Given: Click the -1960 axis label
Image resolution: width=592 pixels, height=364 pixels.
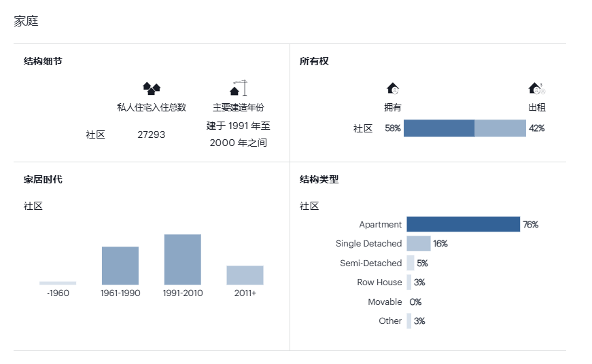Looking at the screenshot, I should 58,293.
